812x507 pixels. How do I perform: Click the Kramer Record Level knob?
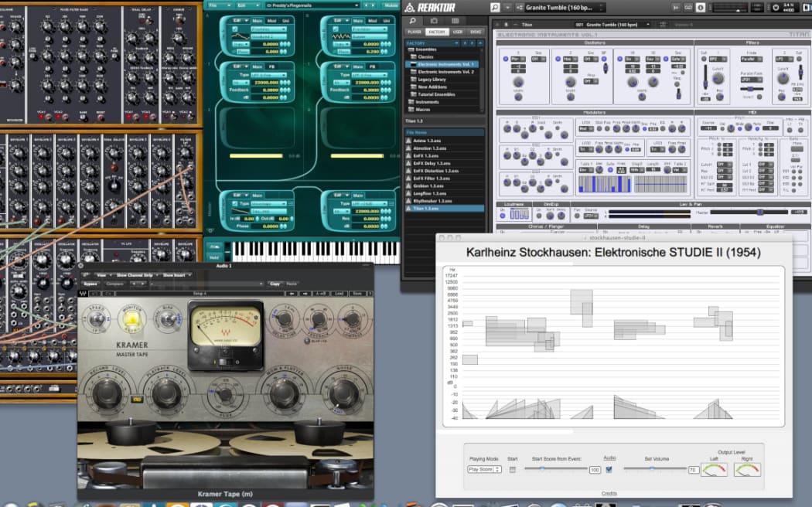[107, 392]
